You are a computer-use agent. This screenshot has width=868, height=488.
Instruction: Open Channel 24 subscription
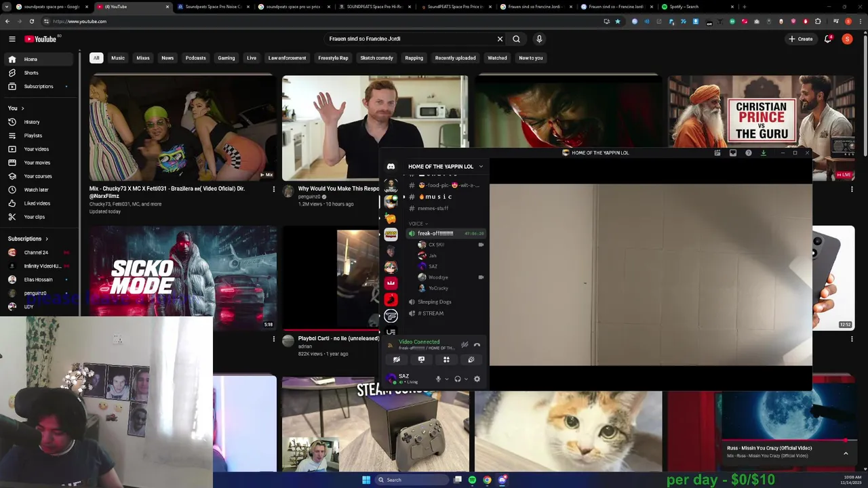[36, 252]
